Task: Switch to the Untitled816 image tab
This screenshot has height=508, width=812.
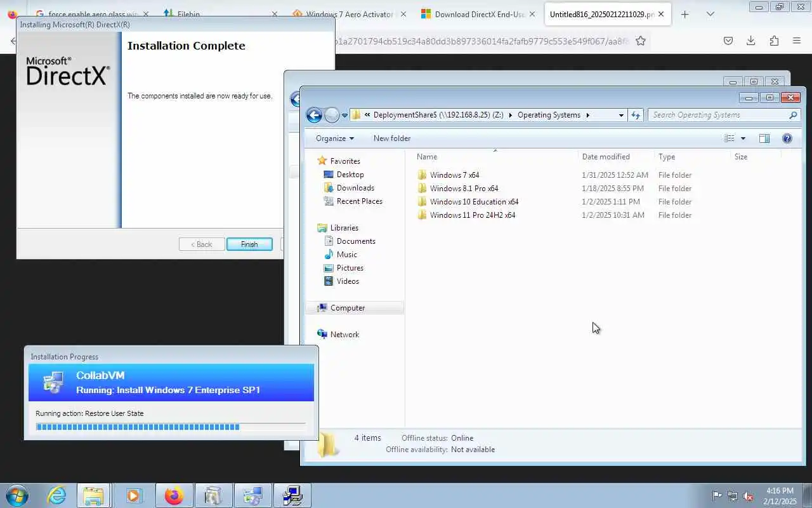Action: tap(608, 14)
